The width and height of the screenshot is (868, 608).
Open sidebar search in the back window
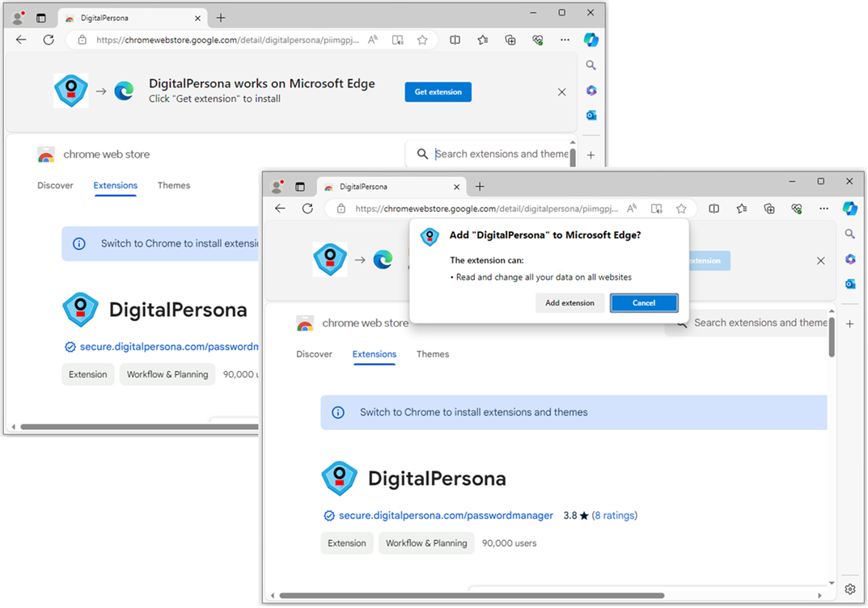click(591, 65)
